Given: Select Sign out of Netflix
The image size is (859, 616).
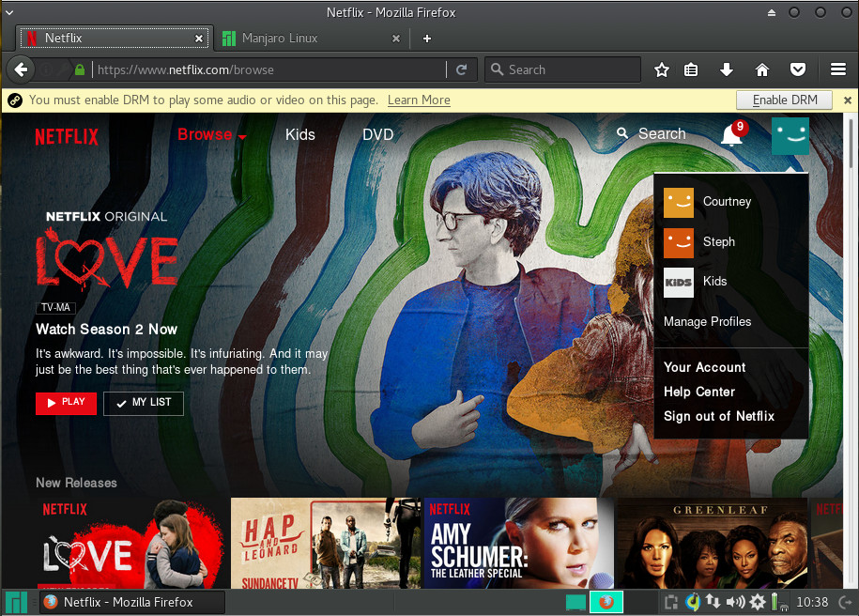Looking at the screenshot, I should pos(718,416).
